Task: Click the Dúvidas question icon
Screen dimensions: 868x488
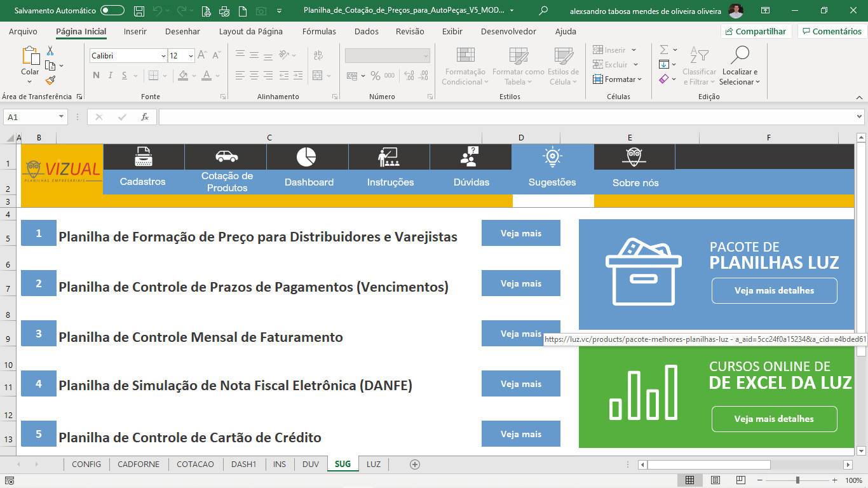Action: point(470,156)
